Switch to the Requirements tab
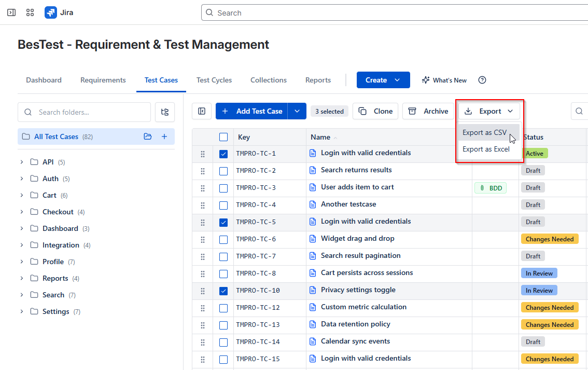The height and width of the screenshot is (370, 588). [x=103, y=80]
